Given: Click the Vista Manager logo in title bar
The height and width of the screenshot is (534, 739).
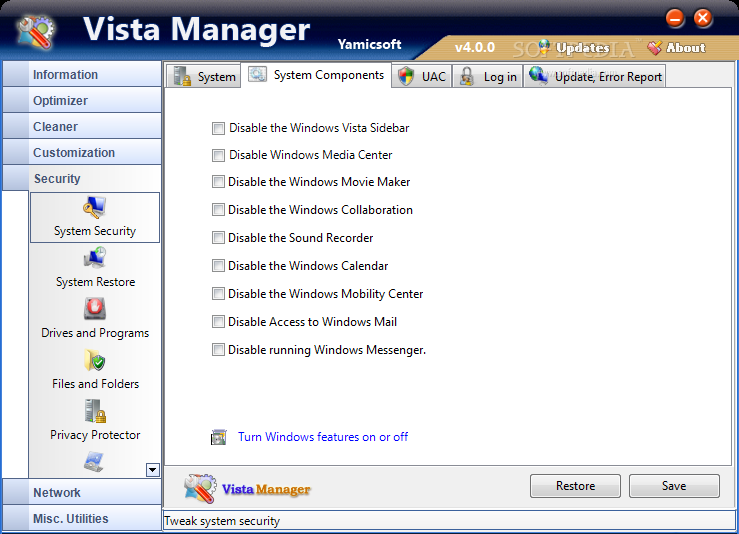Looking at the screenshot, I should coord(36,33).
